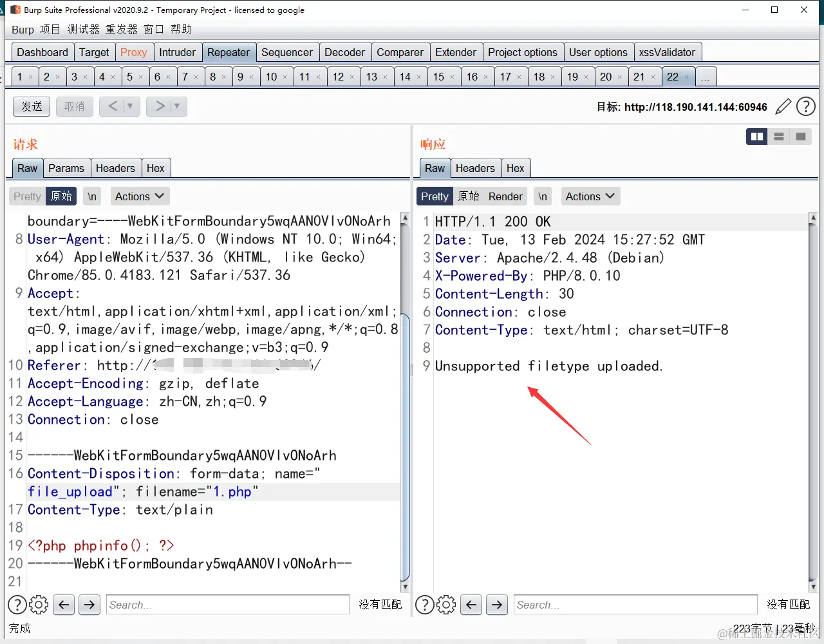824x644 pixels.
Task: Toggle \n non-printable characters in request
Action: click(92, 196)
